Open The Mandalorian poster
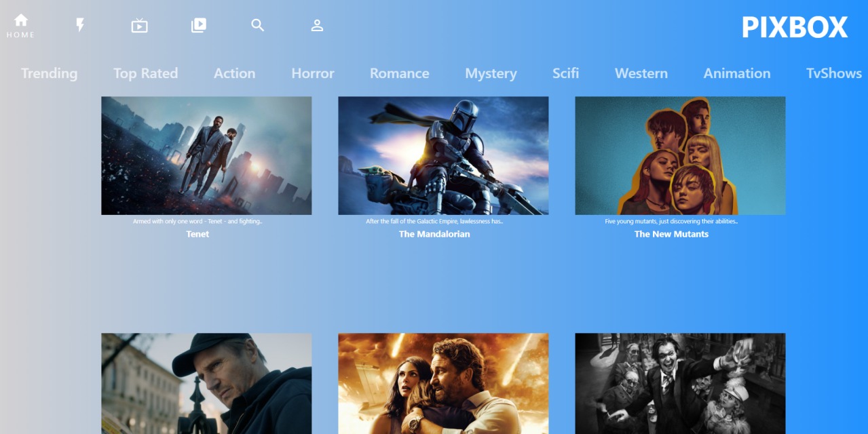 [443, 155]
